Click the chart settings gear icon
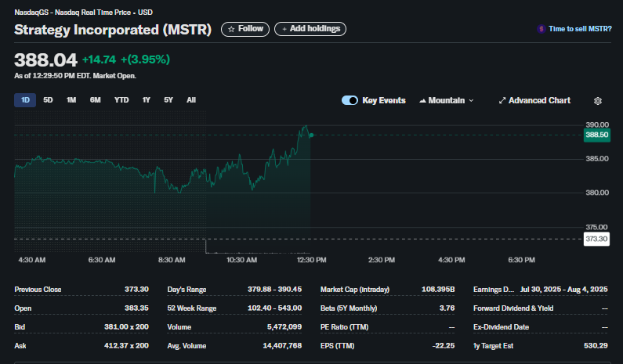Viewport: 623px width, 364px height. 598,101
